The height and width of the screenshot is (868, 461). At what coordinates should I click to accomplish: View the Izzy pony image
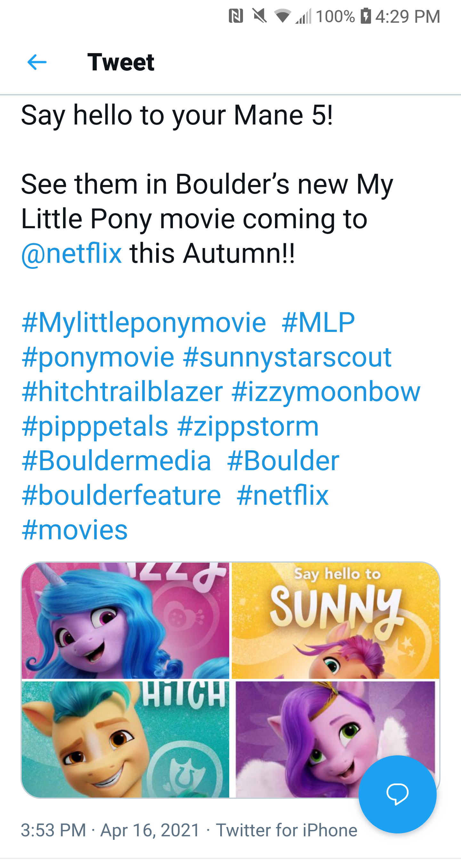coord(125,621)
